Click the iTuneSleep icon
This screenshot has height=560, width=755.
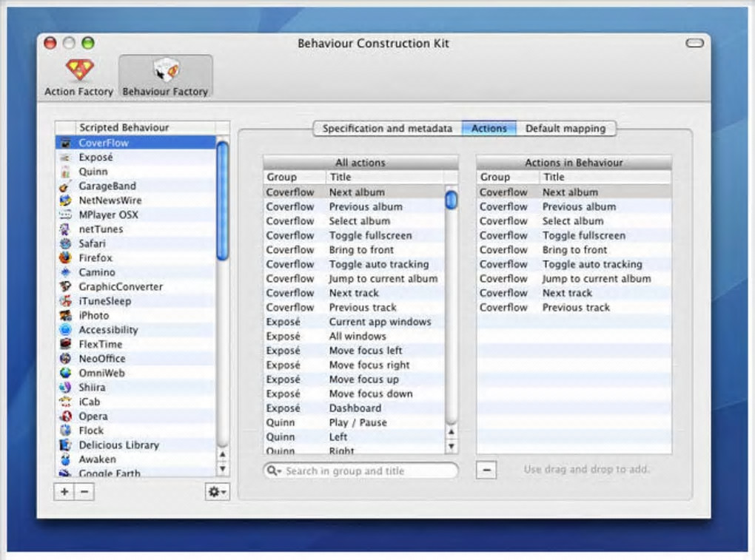pyautogui.click(x=66, y=301)
